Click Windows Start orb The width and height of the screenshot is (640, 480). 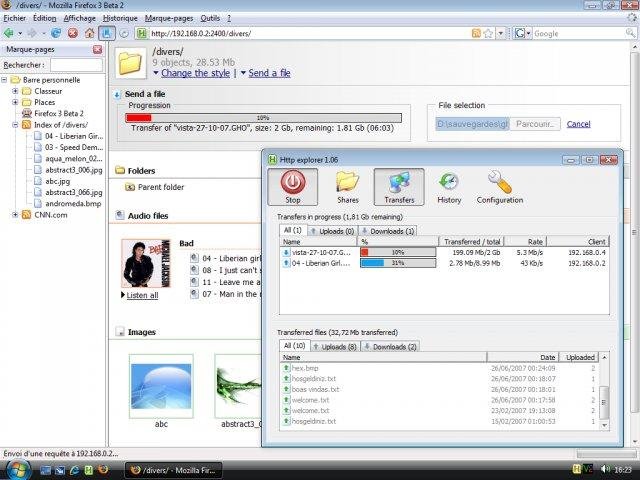click(x=17, y=469)
